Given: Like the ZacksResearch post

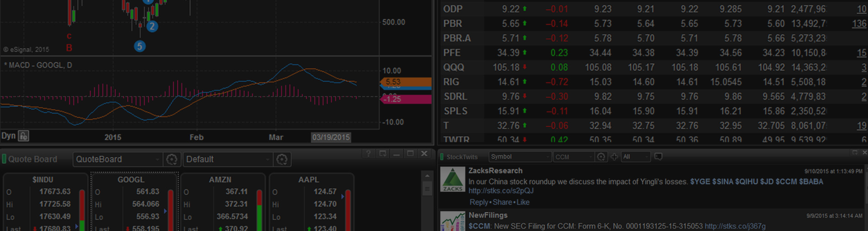Looking at the screenshot, I should [523, 202].
